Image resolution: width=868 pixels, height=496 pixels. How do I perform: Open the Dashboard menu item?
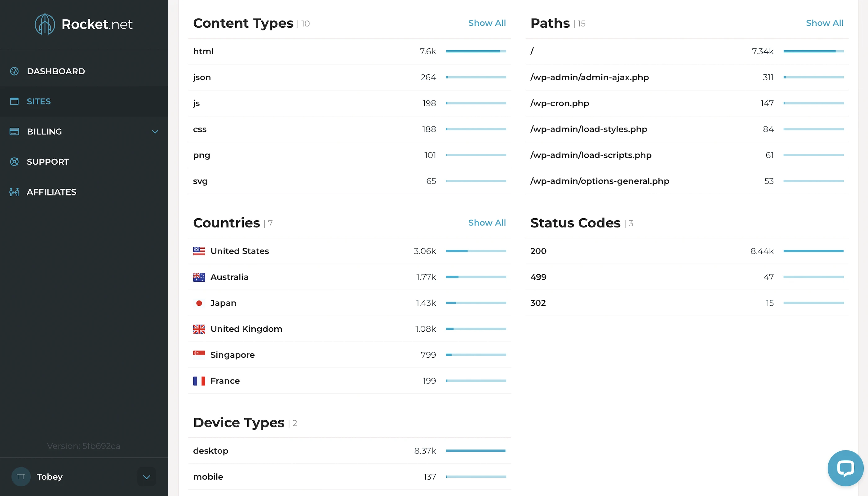click(56, 71)
